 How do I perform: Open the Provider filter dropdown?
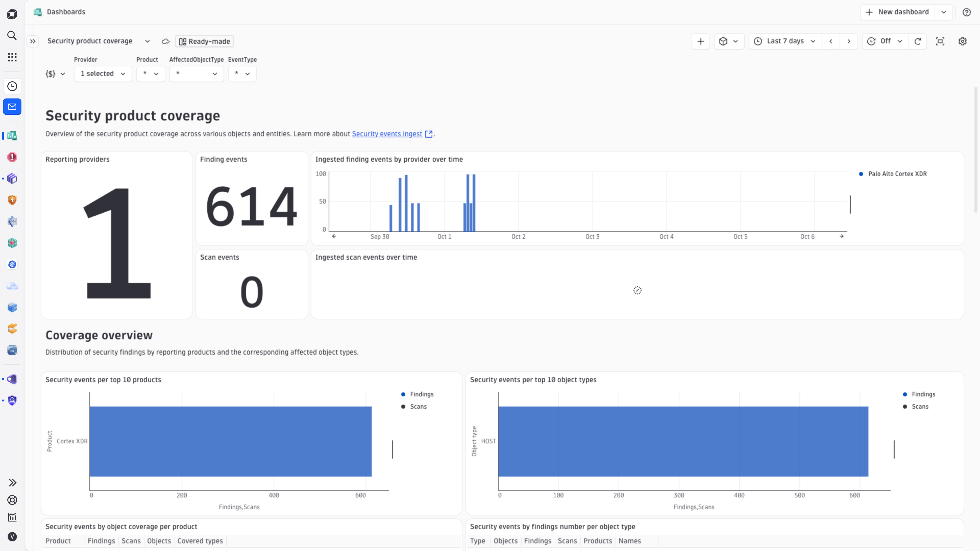pyautogui.click(x=103, y=74)
